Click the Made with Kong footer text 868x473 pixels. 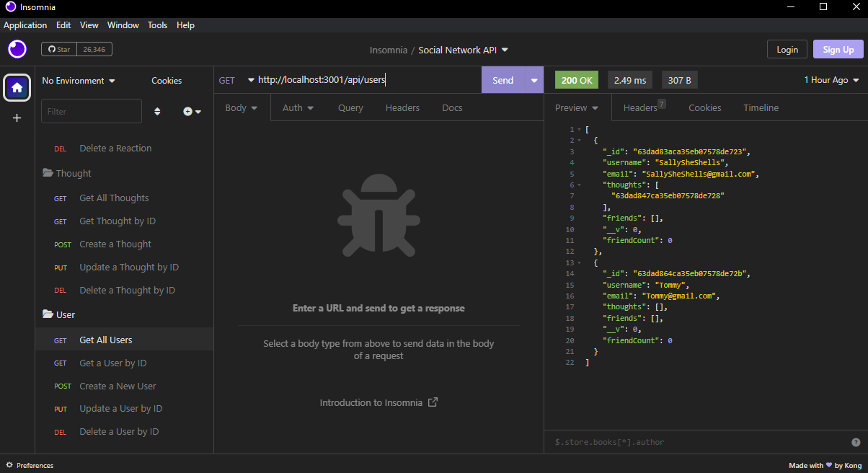coord(825,465)
